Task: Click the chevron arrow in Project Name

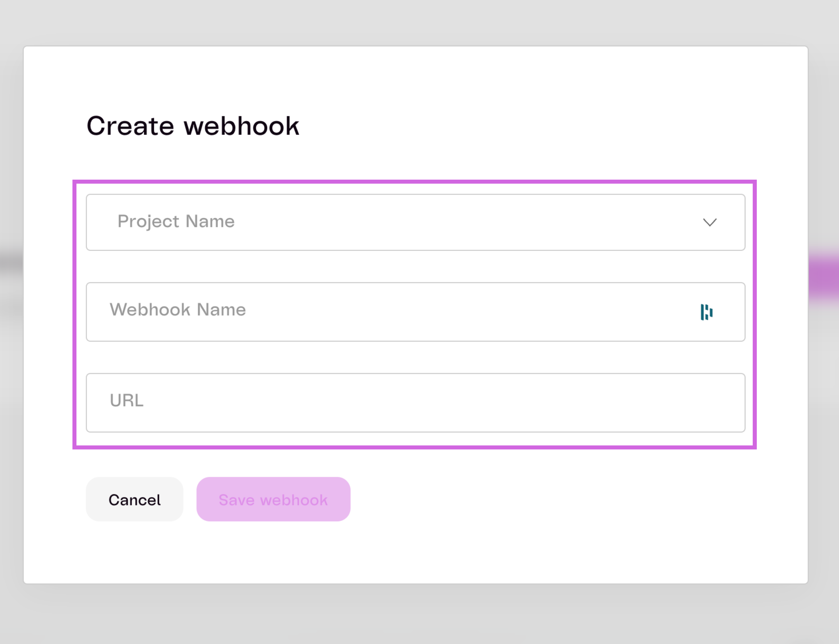Action: (x=710, y=222)
